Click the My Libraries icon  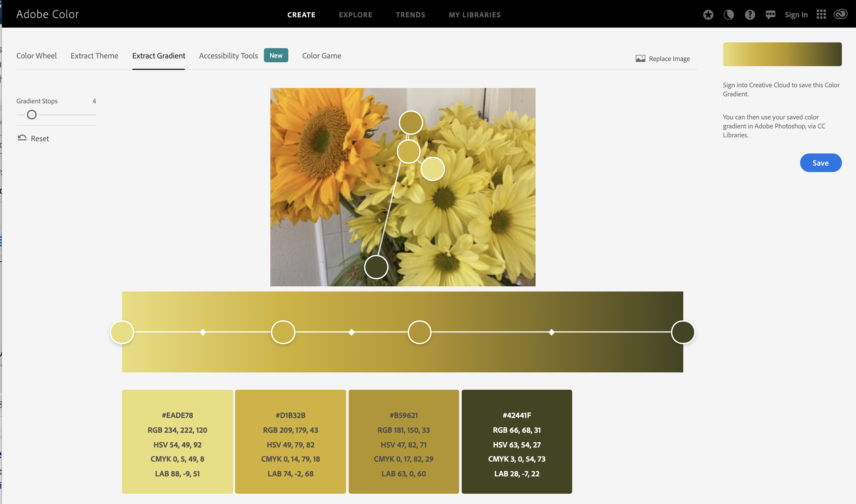click(x=475, y=14)
